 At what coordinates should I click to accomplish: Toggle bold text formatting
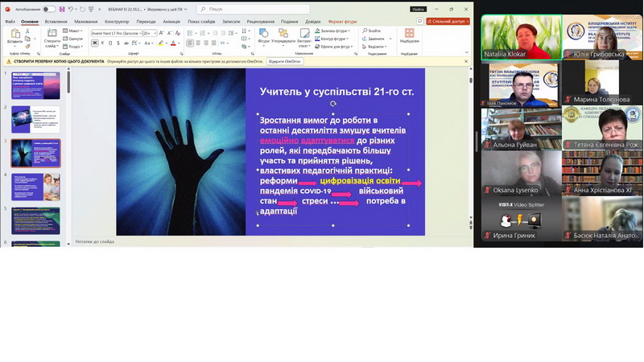pos(94,43)
